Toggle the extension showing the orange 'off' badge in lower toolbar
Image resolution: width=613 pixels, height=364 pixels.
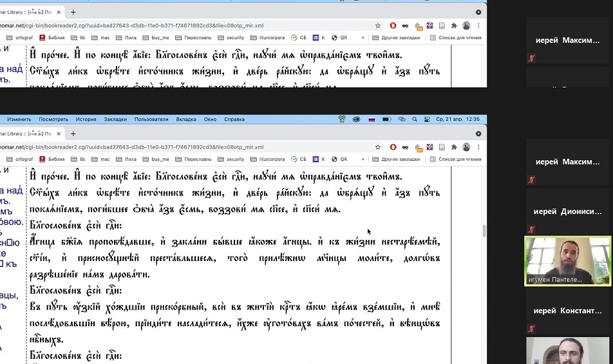tap(418, 147)
